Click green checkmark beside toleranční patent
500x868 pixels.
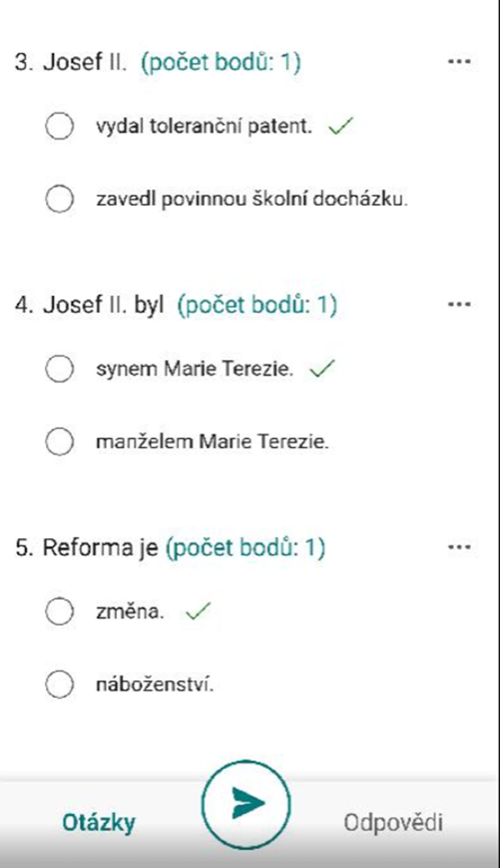[341, 127]
